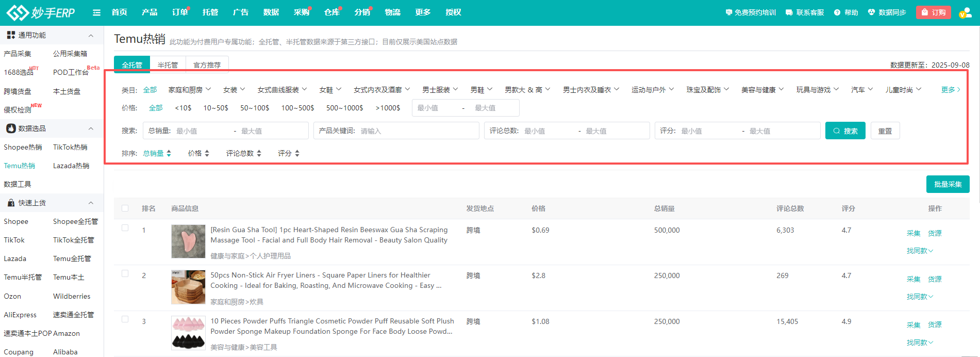The height and width of the screenshot is (357, 980).
Task: Open the 授权 top menu
Action: pos(454,12)
